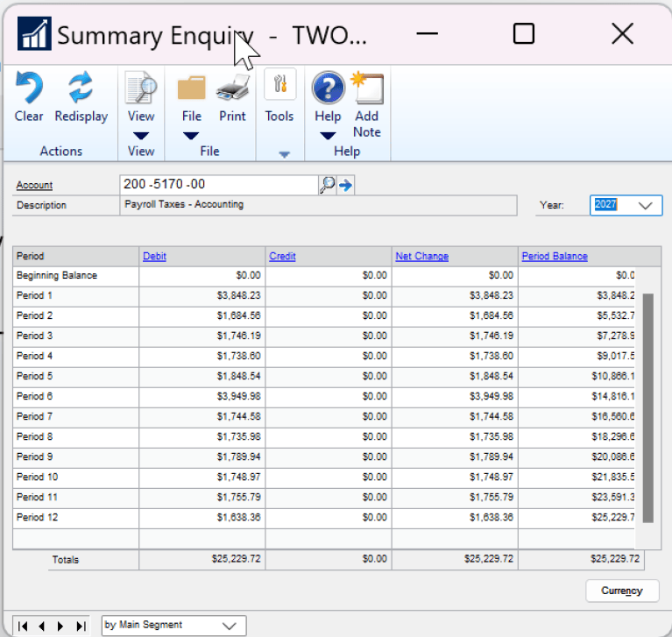Click the account lookup magnifier icon
672x637 pixels.
pos(328,185)
